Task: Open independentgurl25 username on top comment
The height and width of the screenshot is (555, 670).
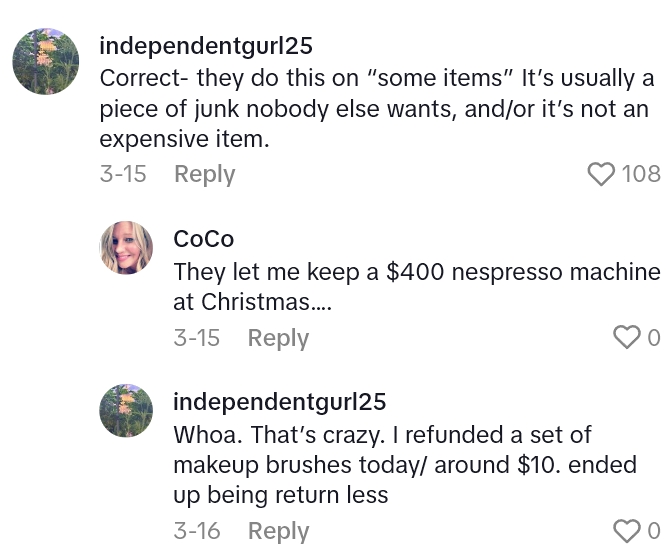Action: pos(206,46)
